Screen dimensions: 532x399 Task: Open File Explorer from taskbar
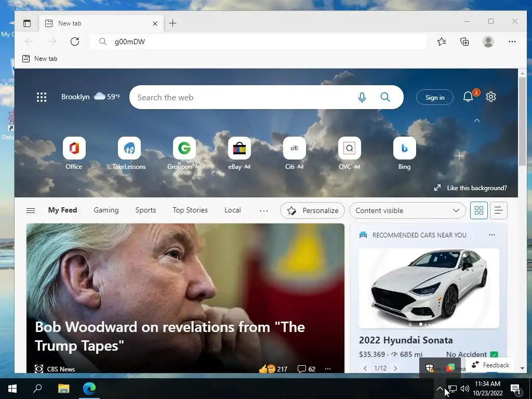point(63,389)
